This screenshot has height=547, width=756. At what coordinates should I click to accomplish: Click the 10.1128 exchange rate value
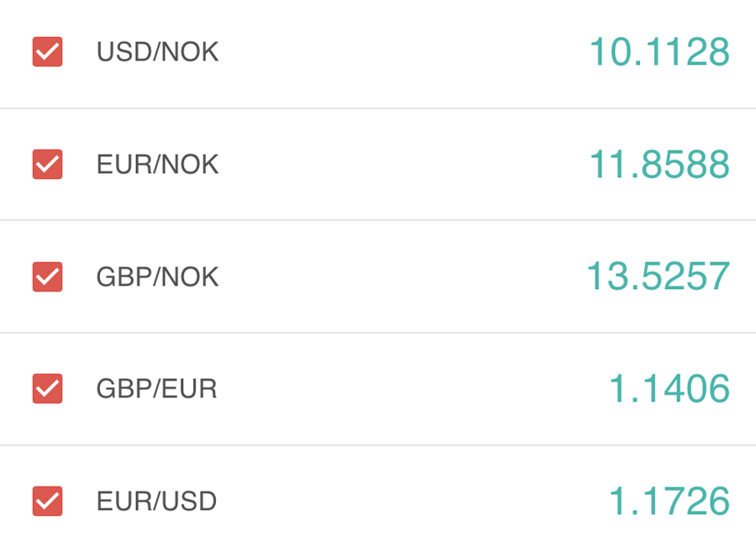(x=659, y=52)
